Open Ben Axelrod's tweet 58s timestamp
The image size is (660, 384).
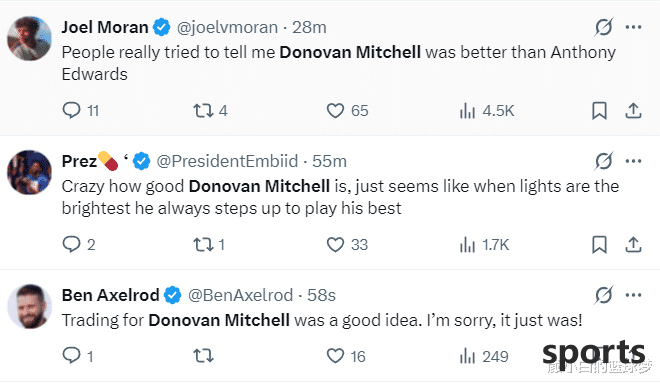(x=321, y=295)
